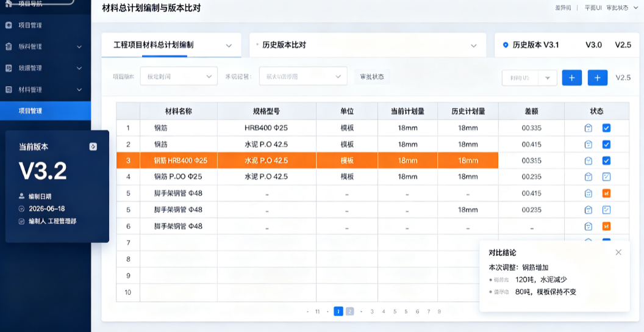Click the V2.5 label beside the plus buttons

coord(623,78)
